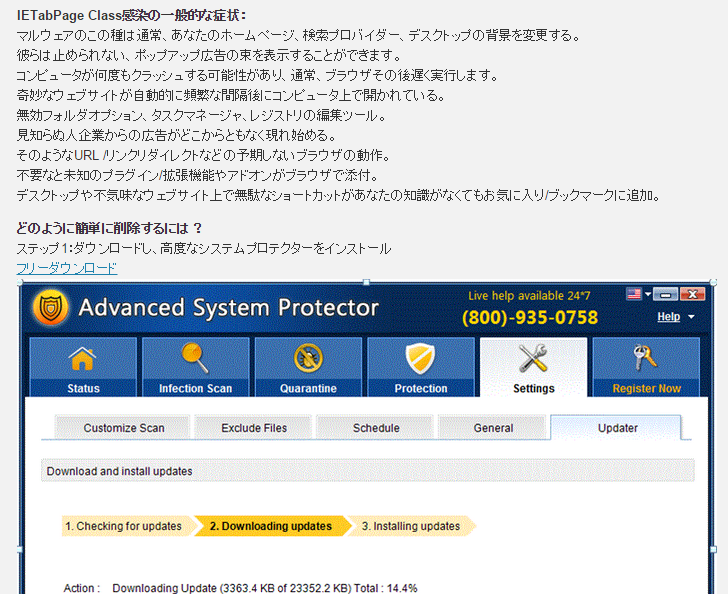Open the Schedule tab
Viewport: 728px width, 594px height.
point(376,427)
